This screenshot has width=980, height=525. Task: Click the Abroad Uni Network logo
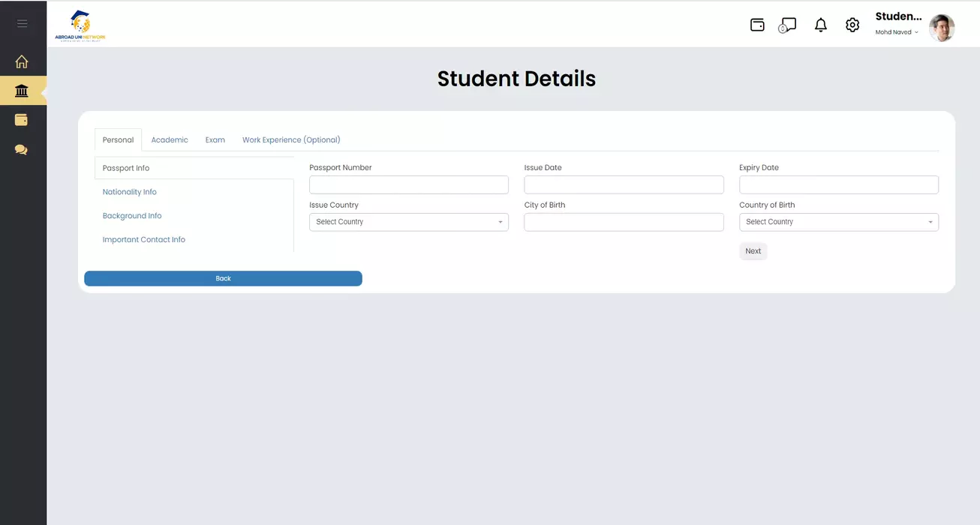pos(80,25)
